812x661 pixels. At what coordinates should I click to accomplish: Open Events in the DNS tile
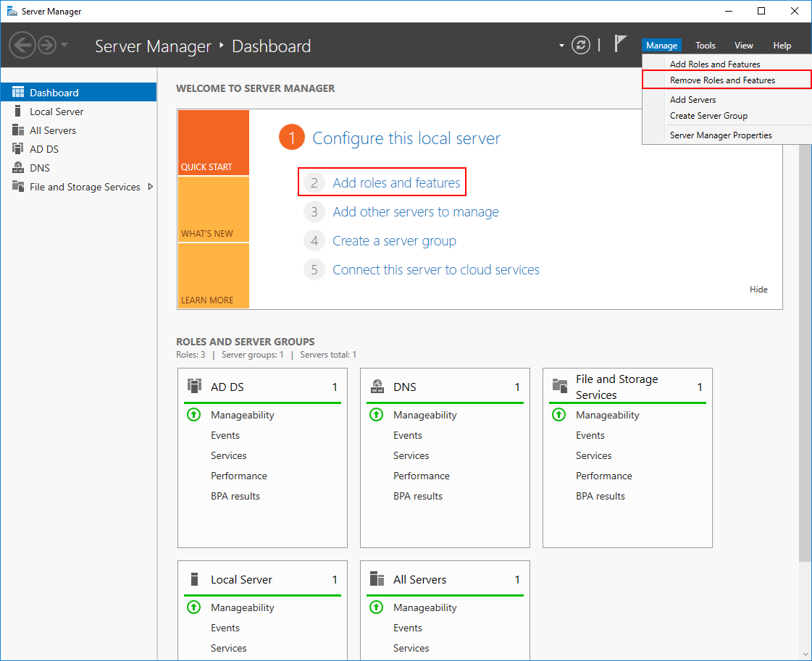[x=408, y=435]
